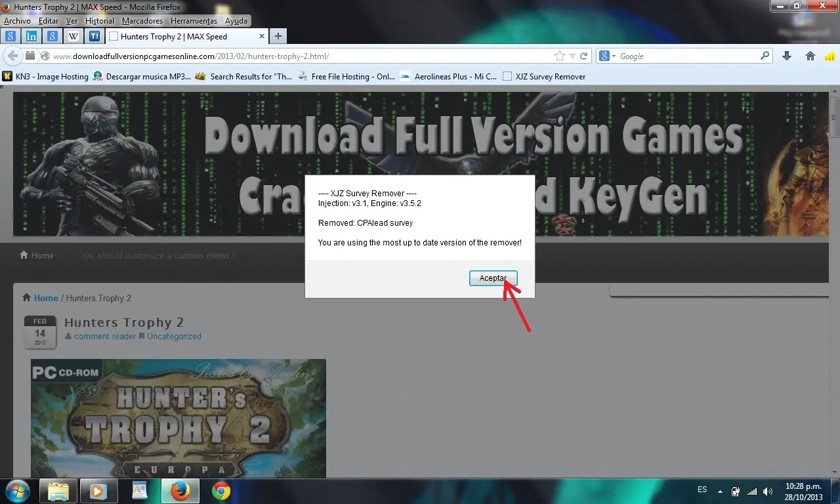The image size is (840, 504).
Task: Open the Herramientas menu
Action: 194,21
